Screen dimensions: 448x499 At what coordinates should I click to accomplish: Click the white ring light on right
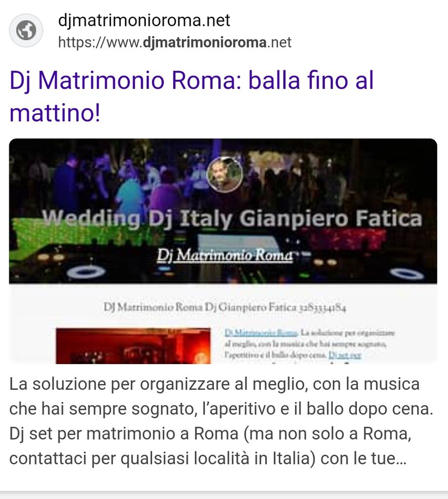407,273
